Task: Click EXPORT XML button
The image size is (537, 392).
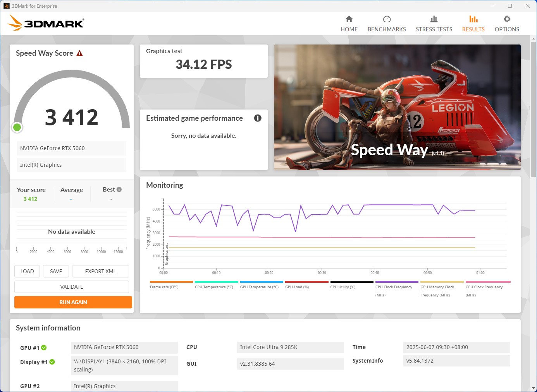Action: coord(100,271)
